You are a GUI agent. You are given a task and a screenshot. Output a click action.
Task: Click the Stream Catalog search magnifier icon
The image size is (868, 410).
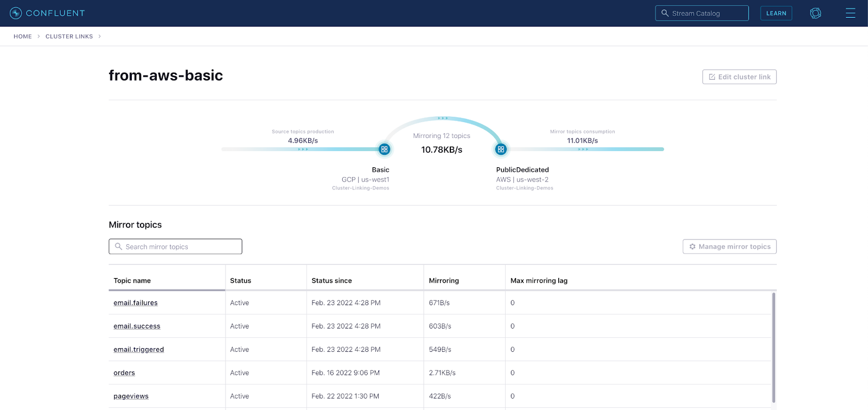coord(665,13)
